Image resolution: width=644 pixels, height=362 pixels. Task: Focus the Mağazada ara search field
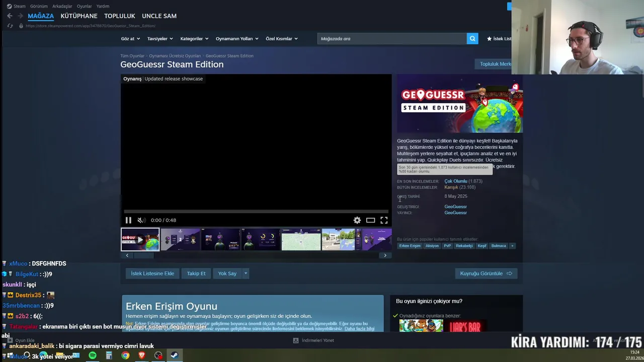pos(392,39)
